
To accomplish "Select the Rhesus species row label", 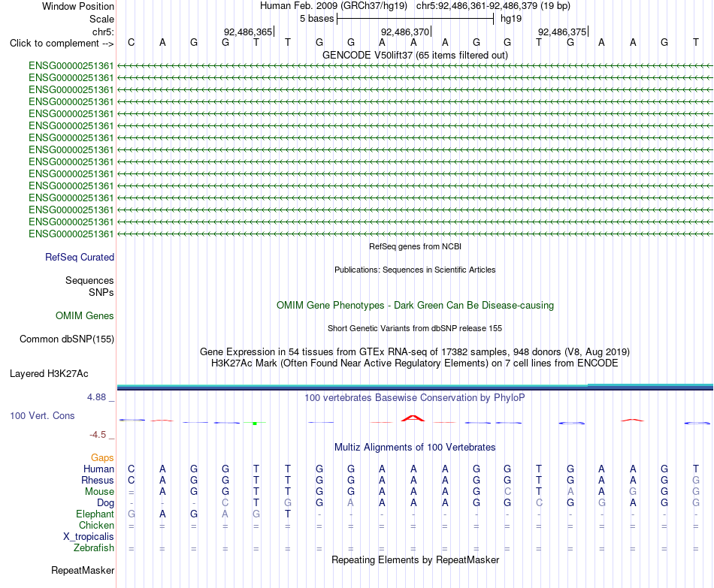I will [x=98, y=480].
